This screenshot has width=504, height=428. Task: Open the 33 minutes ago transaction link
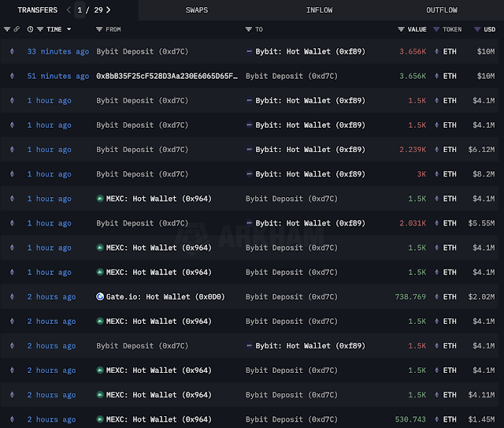point(58,51)
